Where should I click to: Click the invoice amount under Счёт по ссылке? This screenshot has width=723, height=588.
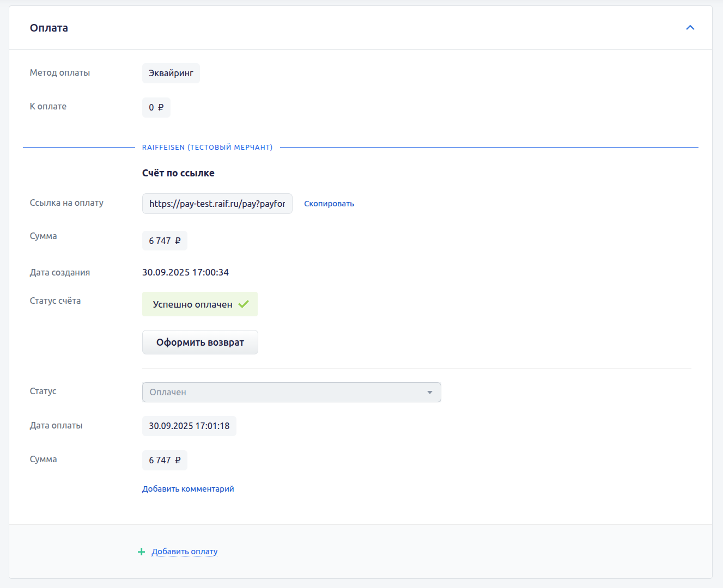pos(165,241)
